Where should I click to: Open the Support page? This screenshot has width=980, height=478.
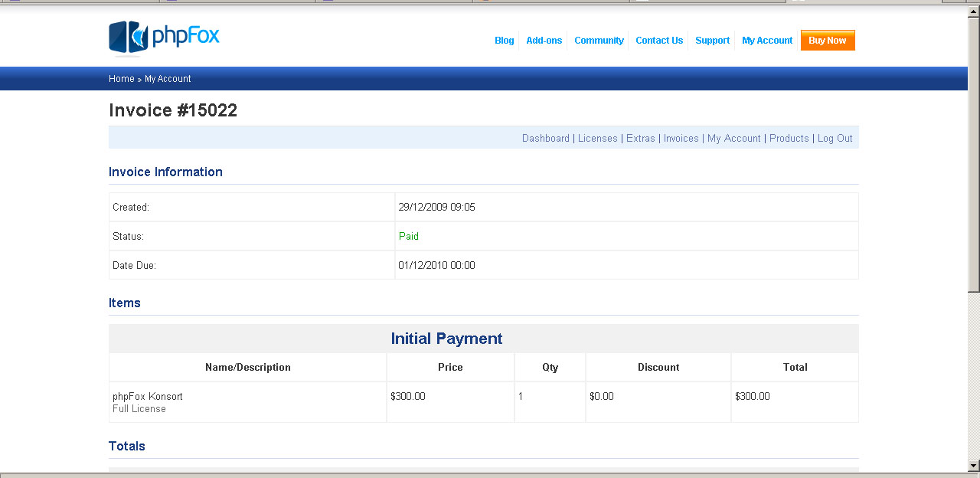tap(712, 41)
